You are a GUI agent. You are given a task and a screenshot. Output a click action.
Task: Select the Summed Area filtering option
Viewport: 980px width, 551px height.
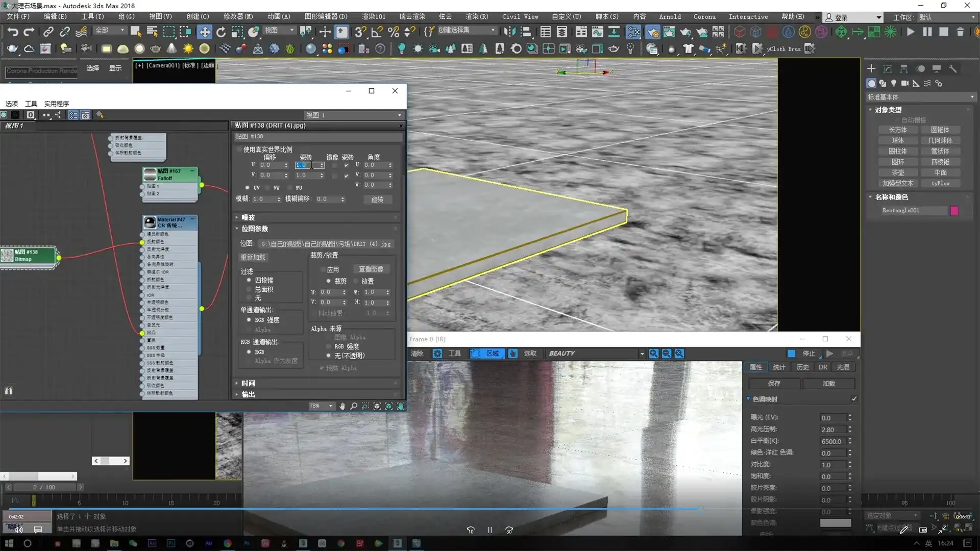coord(249,289)
